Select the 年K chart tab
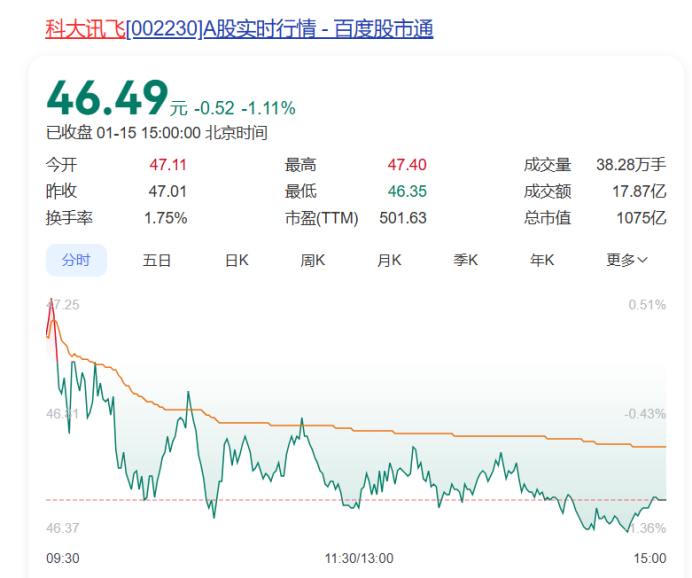This screenshot has width=692, height=578. (542, 260)
